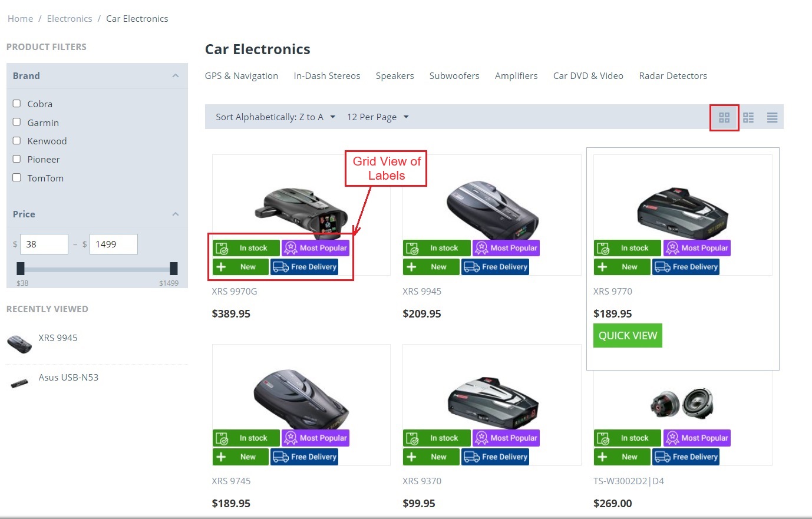This screenshot has height=519, width=812.
Task: Check the TomTom brand filter
Action: [16, 177]
